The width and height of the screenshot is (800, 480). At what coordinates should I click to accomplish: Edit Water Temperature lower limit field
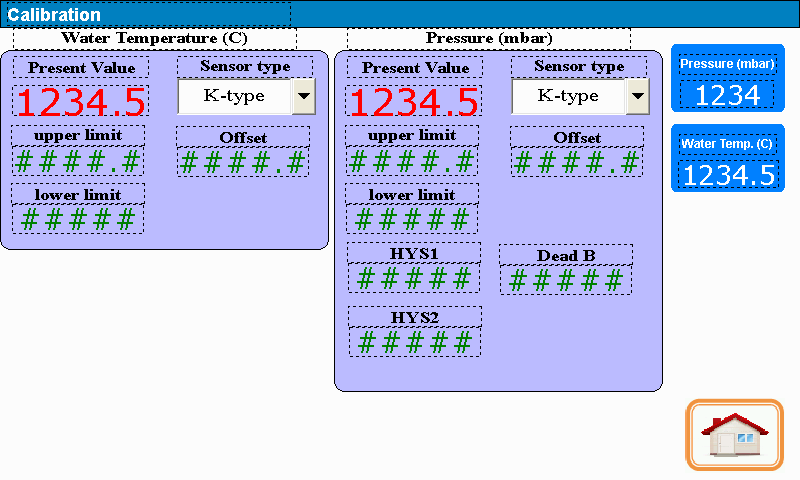(x=78, y=219)
